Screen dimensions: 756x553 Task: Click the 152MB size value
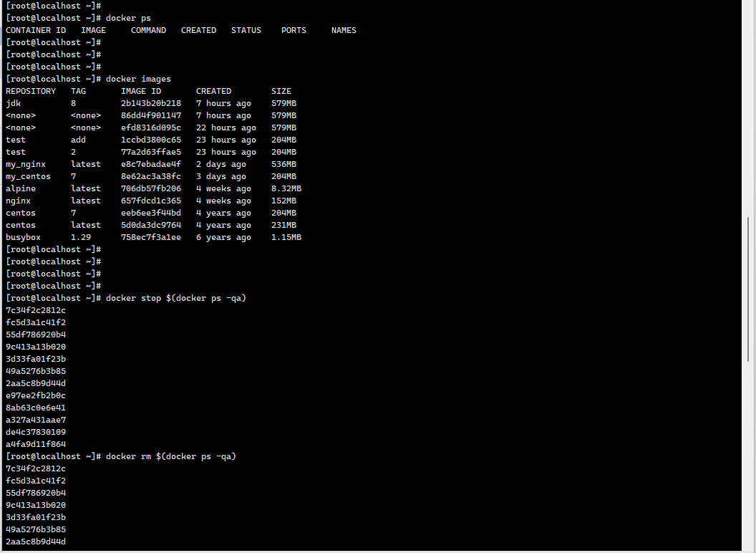click(283, 201)
